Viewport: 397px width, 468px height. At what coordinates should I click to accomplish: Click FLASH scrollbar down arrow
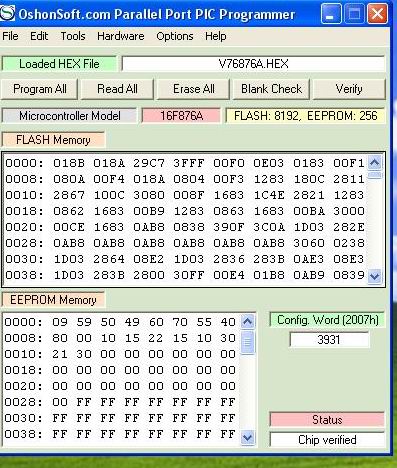(375, 276)
